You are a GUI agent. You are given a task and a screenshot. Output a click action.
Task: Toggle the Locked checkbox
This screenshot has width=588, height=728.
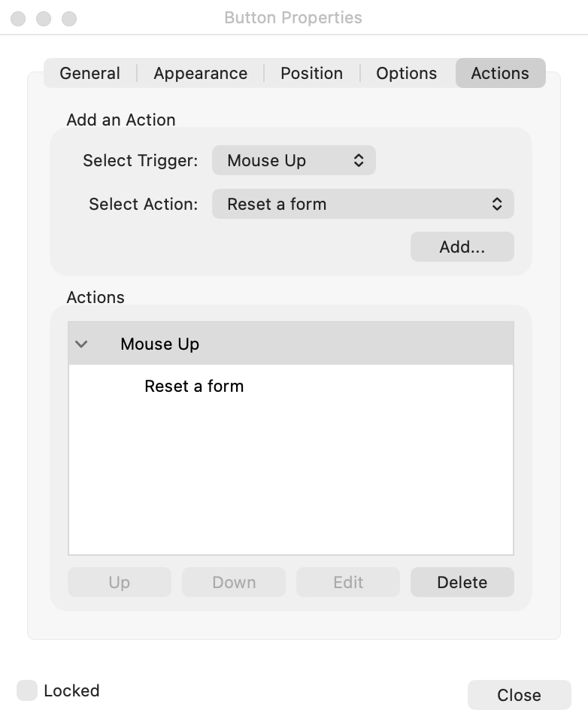[27, 690]
